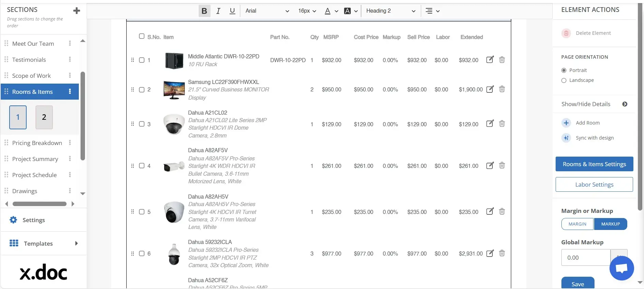Click the Global Markup input field
644x289 pixels.
pos(585,258)
